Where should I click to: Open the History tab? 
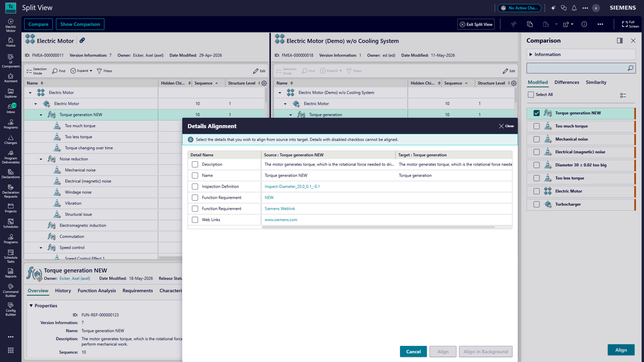[63, 291]
